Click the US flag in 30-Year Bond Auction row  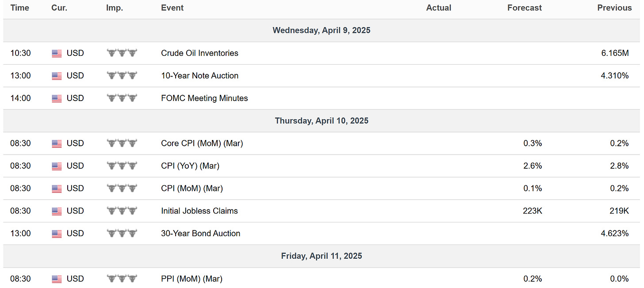point(57,234)
